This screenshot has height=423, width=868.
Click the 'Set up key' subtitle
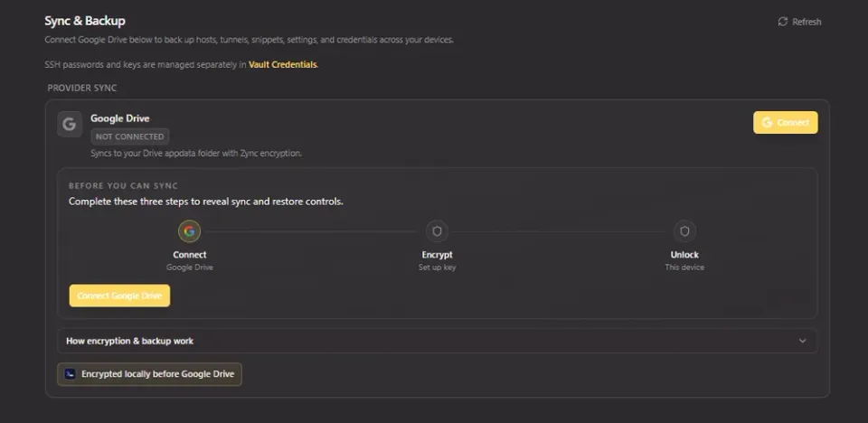[x=437, y=268]
